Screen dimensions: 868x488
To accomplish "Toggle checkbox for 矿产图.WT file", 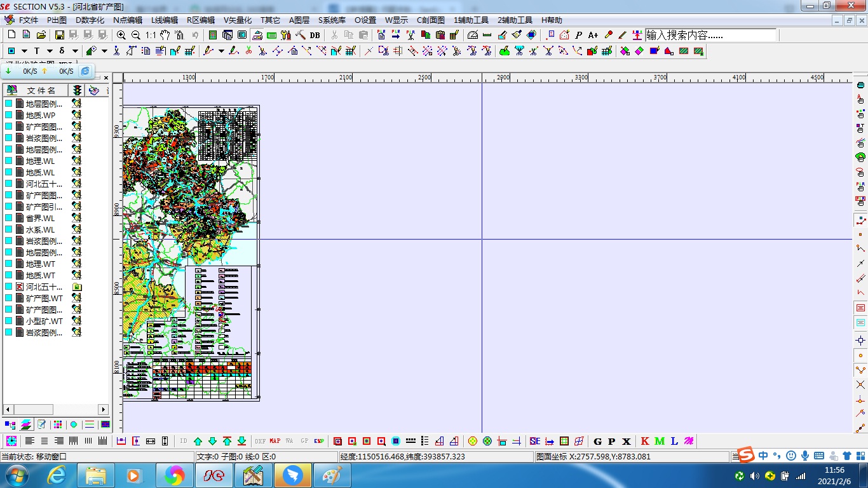I will click(9, 298).
